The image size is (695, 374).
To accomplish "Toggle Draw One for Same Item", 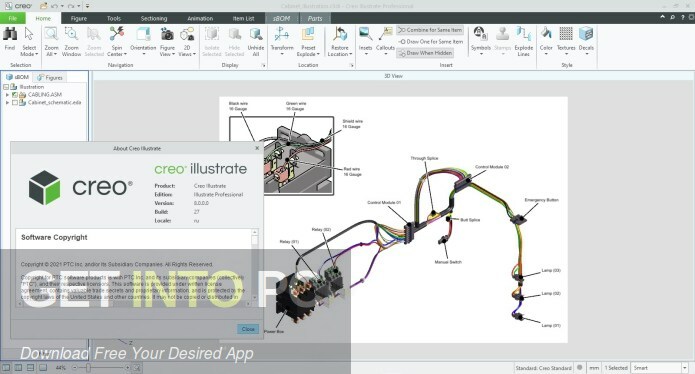I will pyautogui.click(x=430, y=41).
